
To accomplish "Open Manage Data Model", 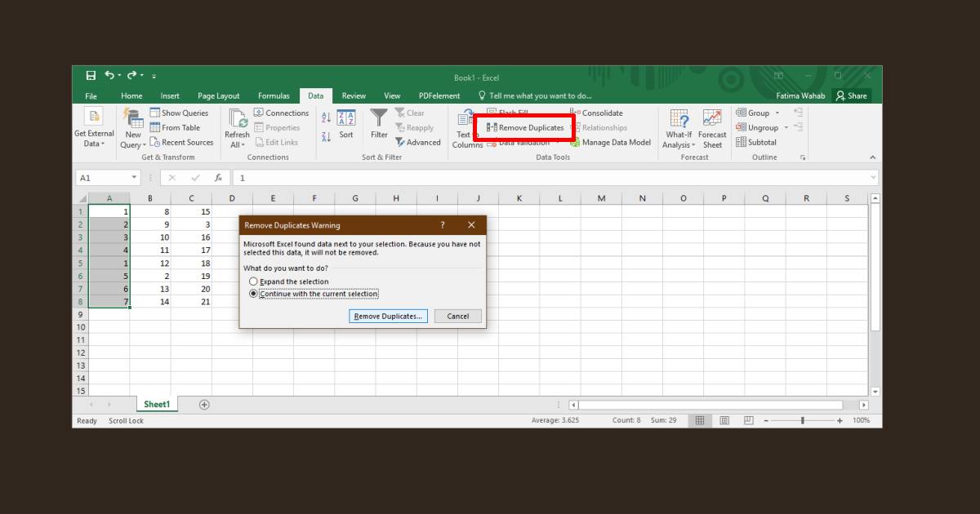I will (610, 143).
